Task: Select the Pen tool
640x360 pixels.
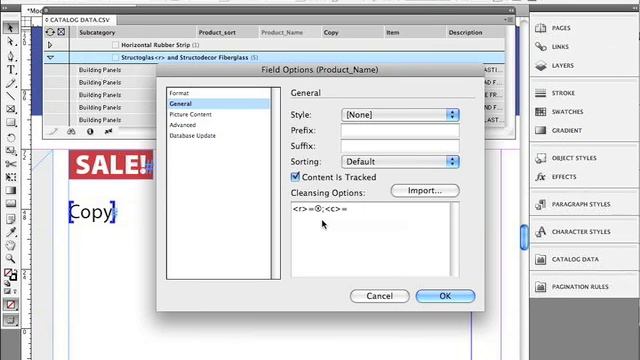Action: click(11, 56)
